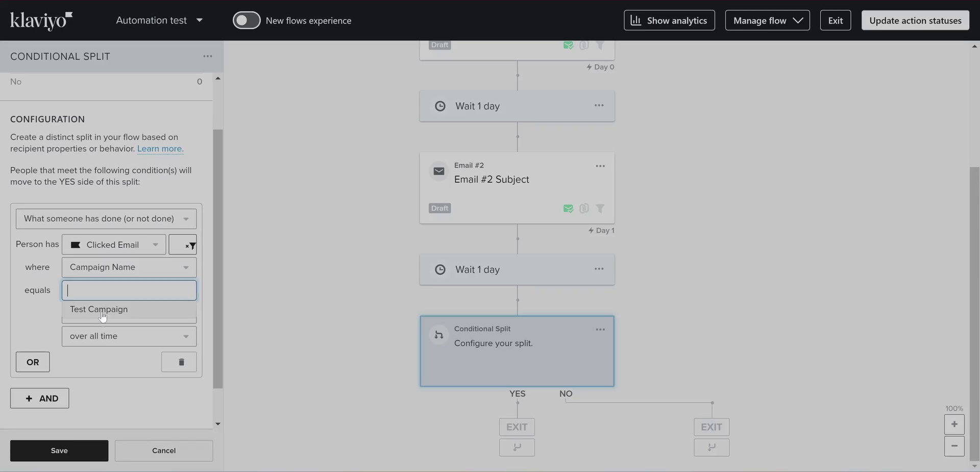Open the Learn more link

160,149
